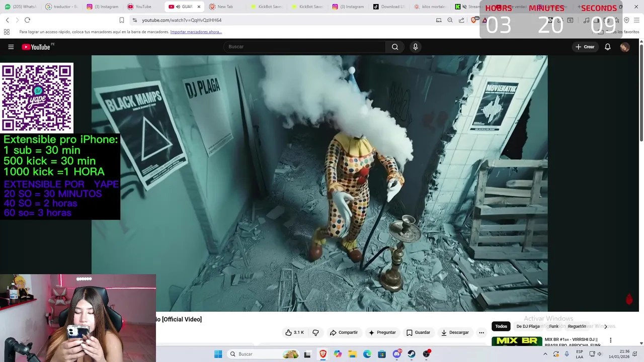Bookmark this page using the bookmark icon
The width and height of the screenshot is (644, 362).
pyautogui.click(x=121, y=20)
